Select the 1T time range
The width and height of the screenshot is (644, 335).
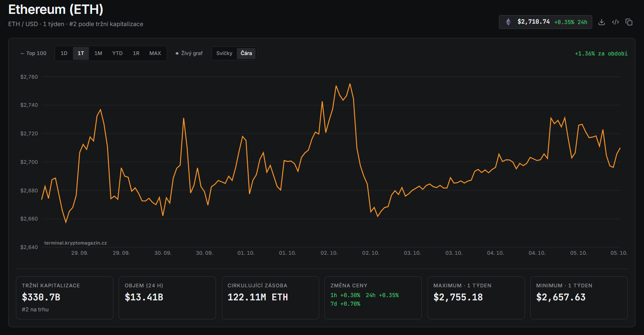point(81,53)
